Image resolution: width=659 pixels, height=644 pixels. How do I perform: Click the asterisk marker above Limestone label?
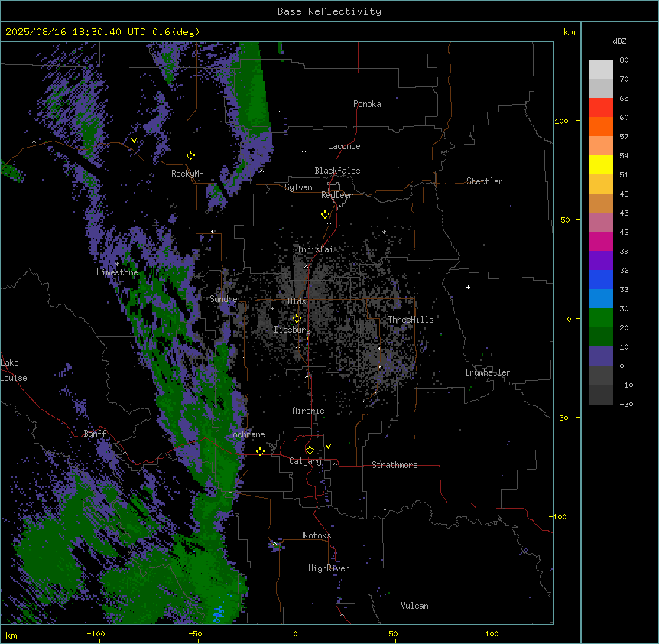117,265
